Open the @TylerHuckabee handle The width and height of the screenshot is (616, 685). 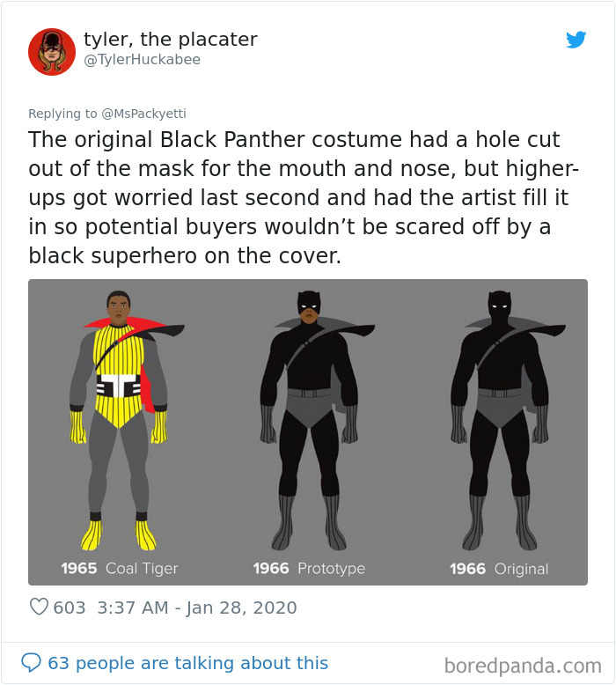(x=142, y=59)
